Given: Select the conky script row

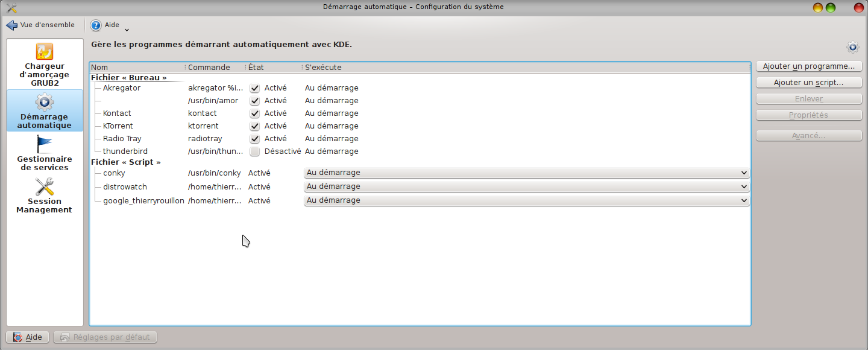Looking at the screenshot, I should pos(114,173).
